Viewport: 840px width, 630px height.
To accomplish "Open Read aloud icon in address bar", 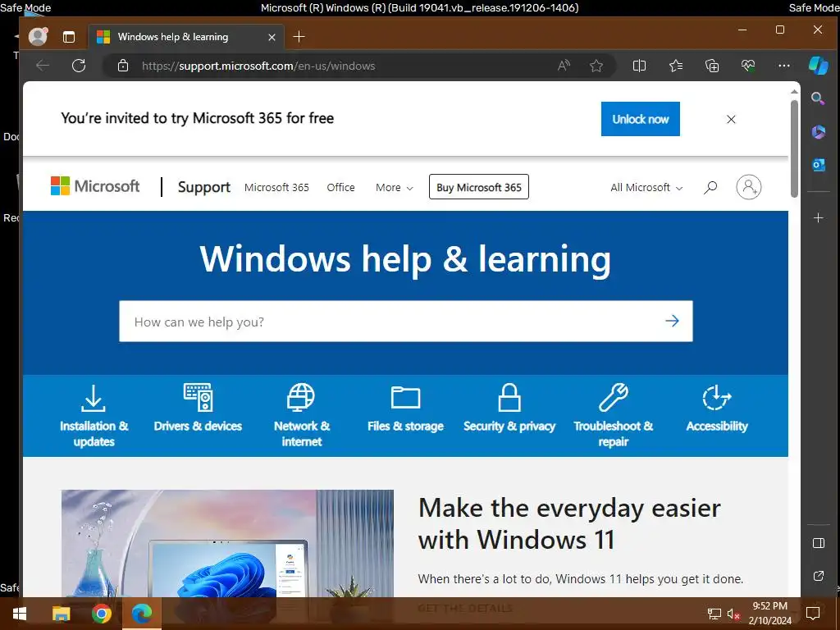I will 564,66.
